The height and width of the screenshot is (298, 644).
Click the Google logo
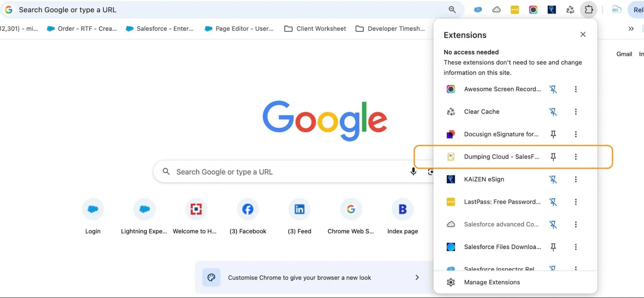(325, 121)
